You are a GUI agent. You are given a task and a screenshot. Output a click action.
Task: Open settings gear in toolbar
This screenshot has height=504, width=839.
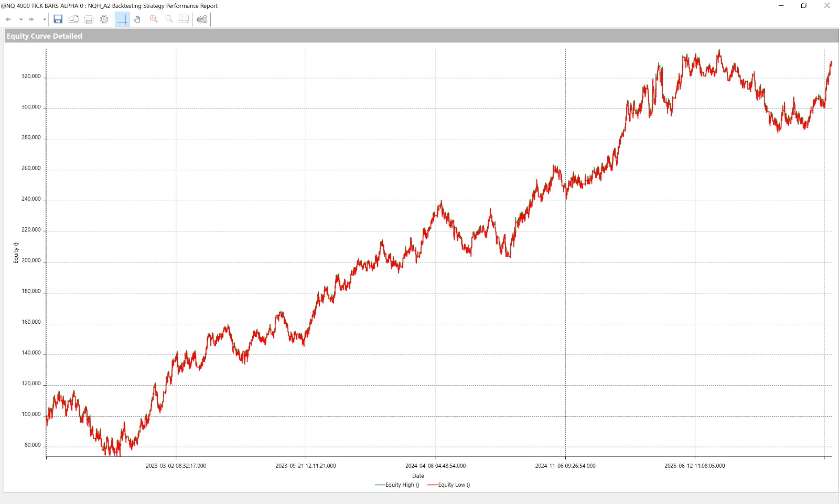[104, 19]
